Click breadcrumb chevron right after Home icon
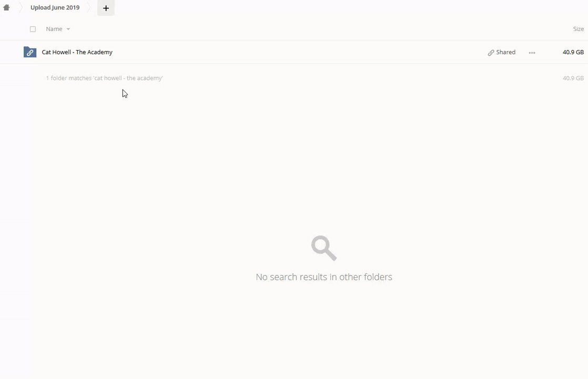Screen dimensions: 588x379 tap(21, 7)
